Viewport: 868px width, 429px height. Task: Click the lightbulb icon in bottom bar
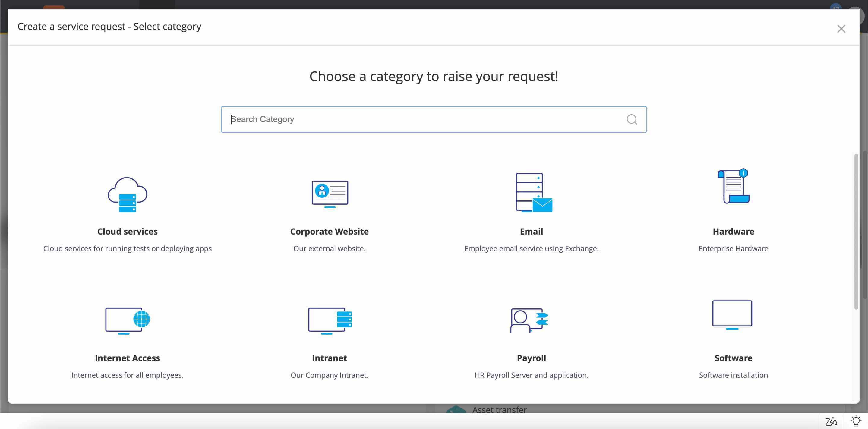pyautogui.click(x=856, y=421)
